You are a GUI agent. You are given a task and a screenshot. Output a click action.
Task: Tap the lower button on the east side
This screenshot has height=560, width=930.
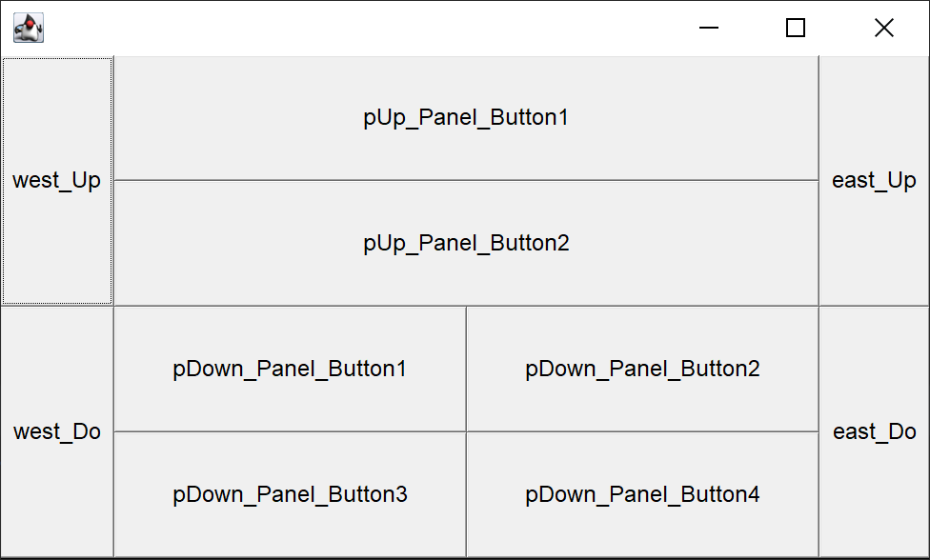click(x=874, y=431)
